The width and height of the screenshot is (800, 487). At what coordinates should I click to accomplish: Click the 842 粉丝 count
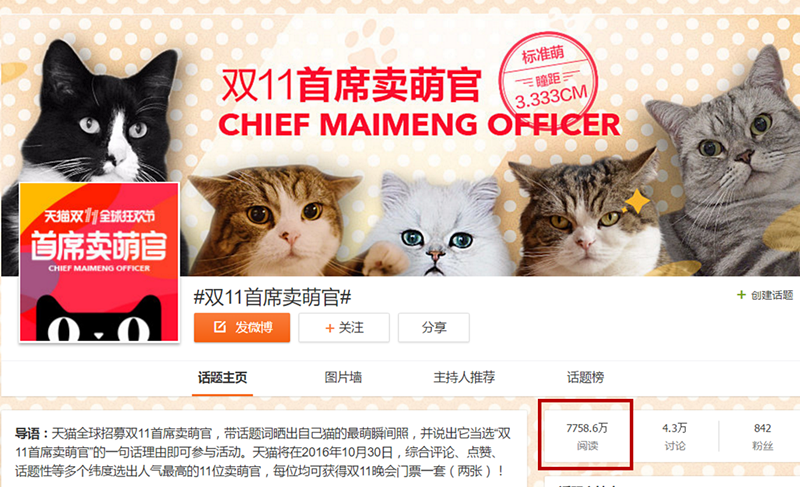pos(762,436)
